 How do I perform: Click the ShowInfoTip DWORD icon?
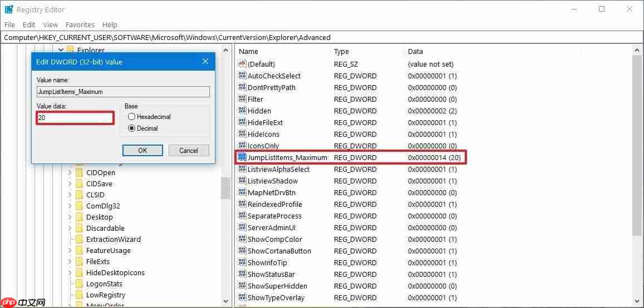click(242, 263)
